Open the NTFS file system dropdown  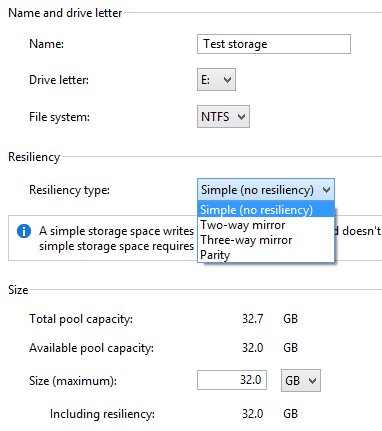[223, 117]
